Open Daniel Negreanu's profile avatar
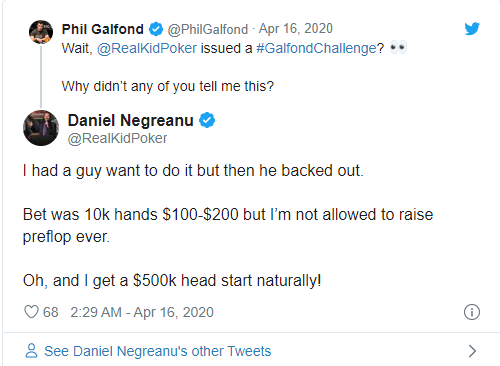 41,128
